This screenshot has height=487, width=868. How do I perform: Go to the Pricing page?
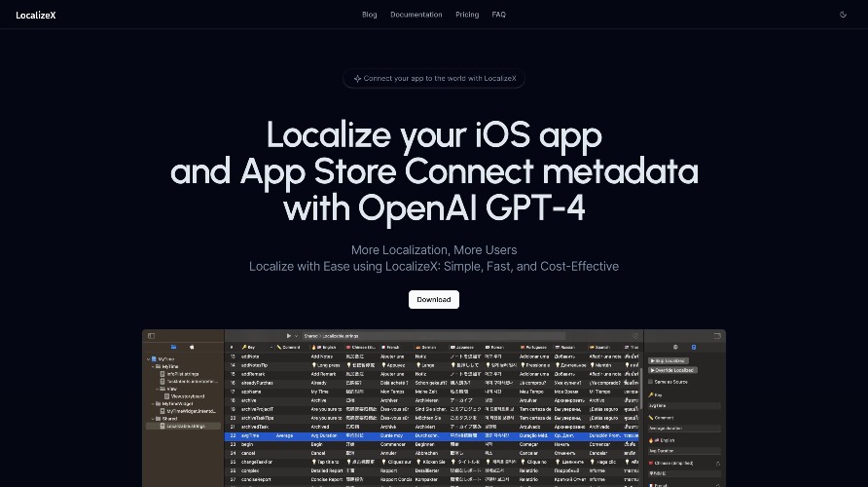point(467,15)
